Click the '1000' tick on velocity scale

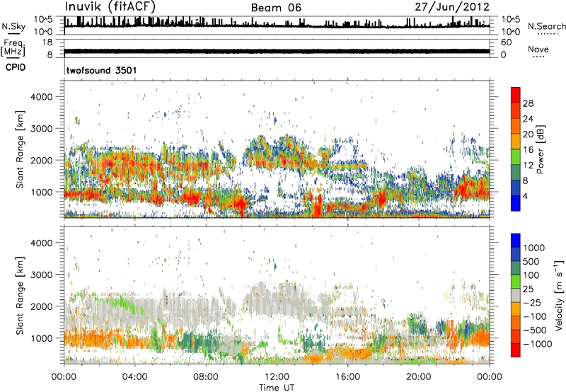tap(534, 248)
